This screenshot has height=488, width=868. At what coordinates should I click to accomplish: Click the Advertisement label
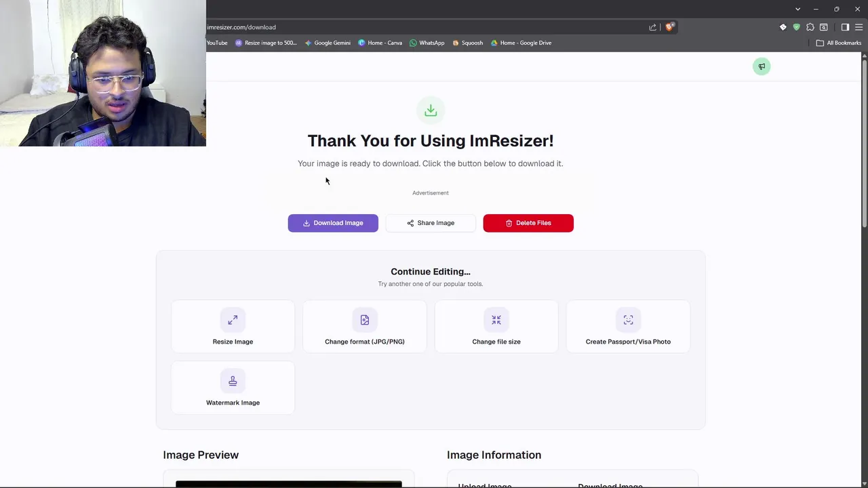coord(431,193)
